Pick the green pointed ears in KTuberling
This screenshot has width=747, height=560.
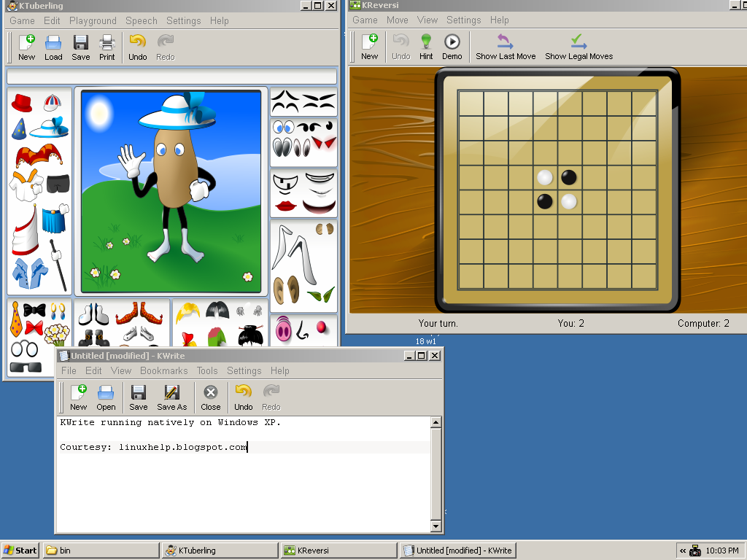point(321,295)
